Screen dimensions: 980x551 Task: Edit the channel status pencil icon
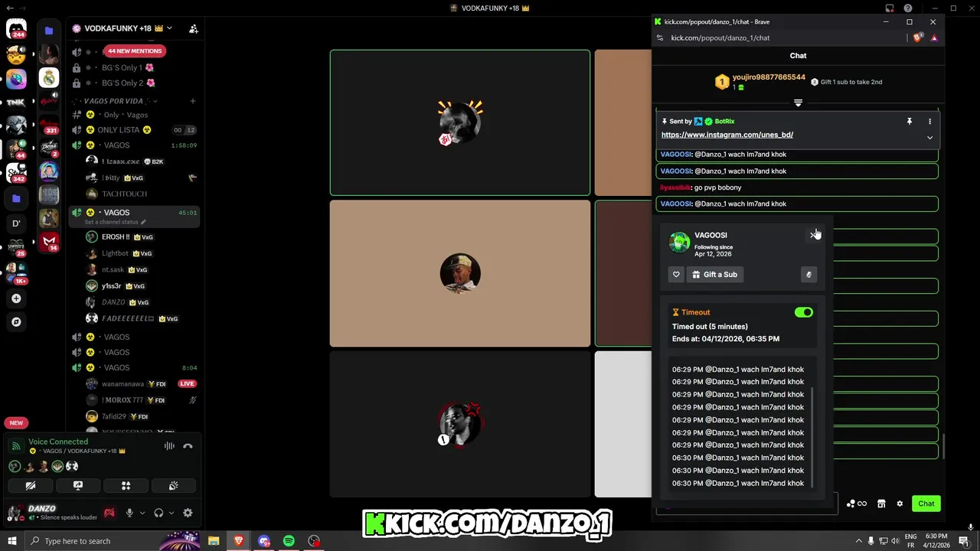click(x=143, y=223)
